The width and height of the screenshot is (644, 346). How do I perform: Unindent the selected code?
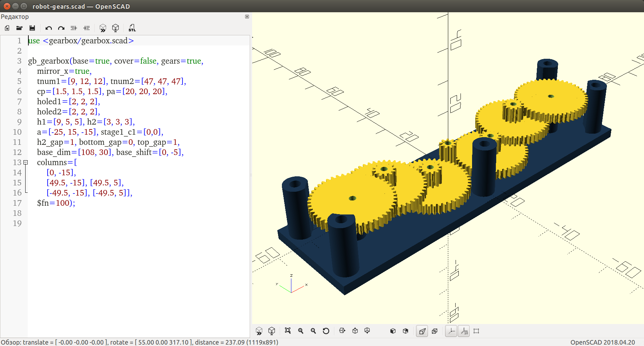point(74,28)
